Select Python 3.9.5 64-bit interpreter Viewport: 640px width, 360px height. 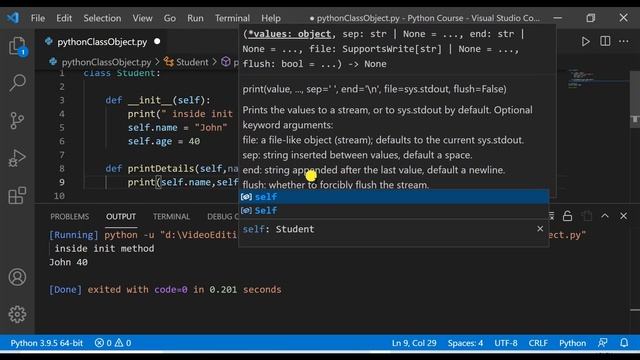tap(47, 343)
